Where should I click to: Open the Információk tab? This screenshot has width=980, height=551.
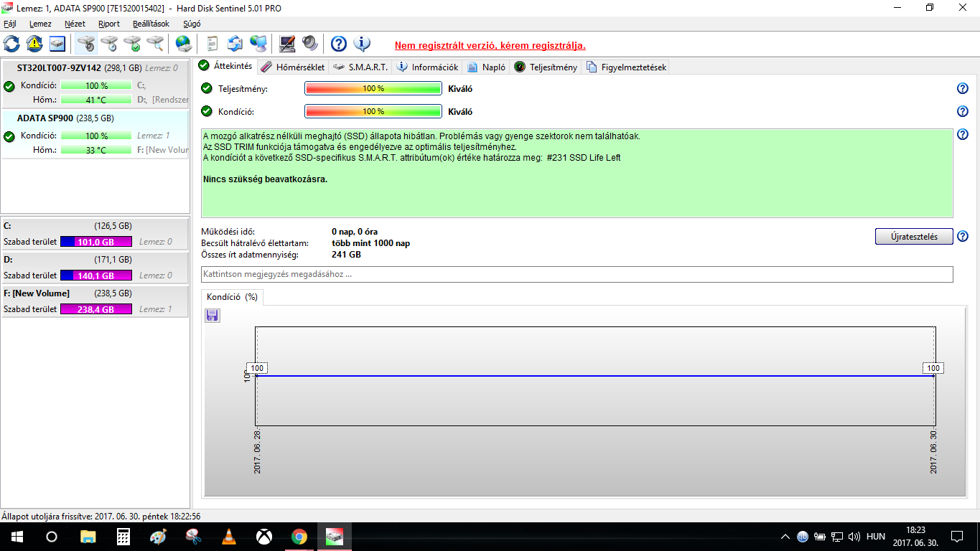coord(428,67)
